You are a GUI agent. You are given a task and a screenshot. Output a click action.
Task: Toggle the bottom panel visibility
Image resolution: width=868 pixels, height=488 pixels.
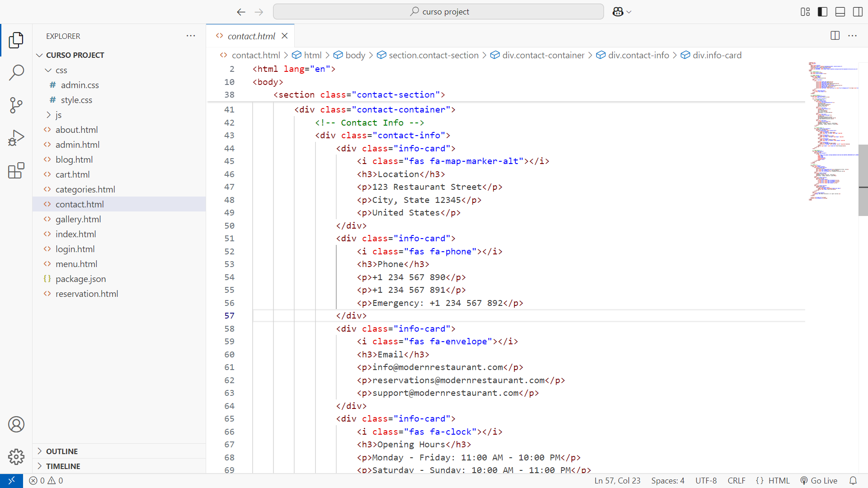840,12
